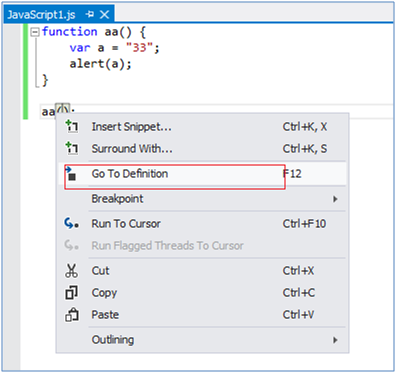
Task: Close the JavaScript1.js tab
Action: (105, 14)
